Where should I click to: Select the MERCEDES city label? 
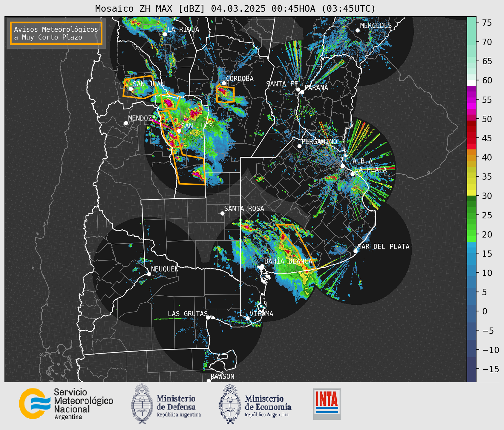(376, 26)
